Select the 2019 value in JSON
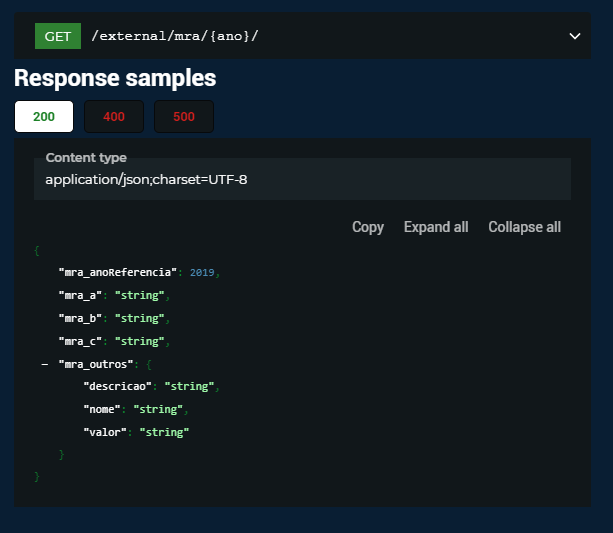 click(202, 272)
